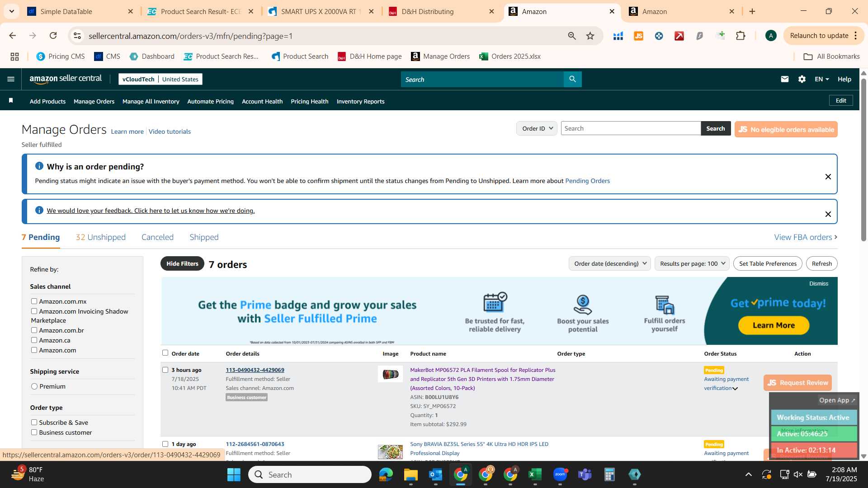Click the MakerBot filament product thumbnail
868x488 pixels.
[390, 374]
